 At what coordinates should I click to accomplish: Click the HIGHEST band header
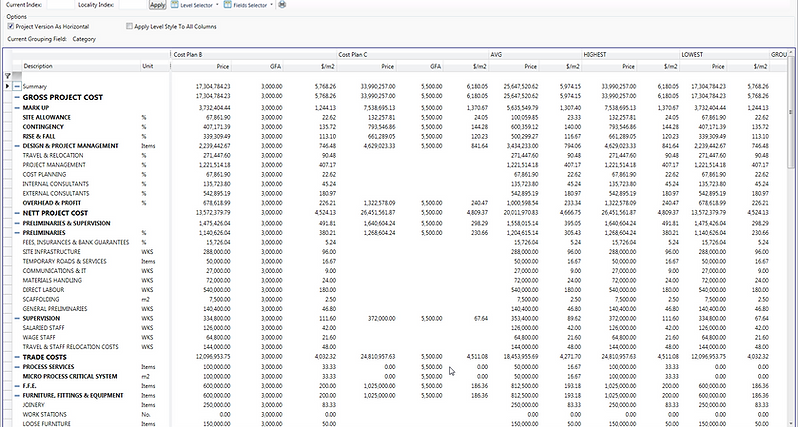coord(631,54)
